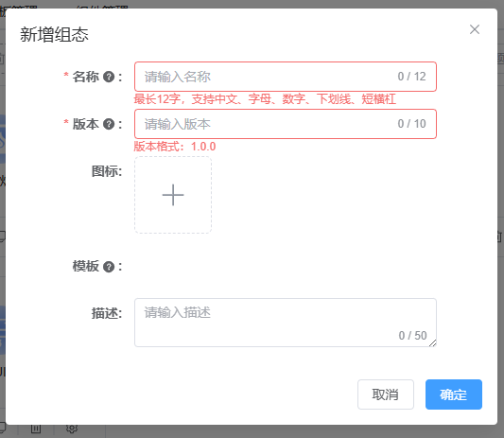The height and width of the screenshot is (438, 504).
Task: Click the 名称 input field
Action: [286, 77]
